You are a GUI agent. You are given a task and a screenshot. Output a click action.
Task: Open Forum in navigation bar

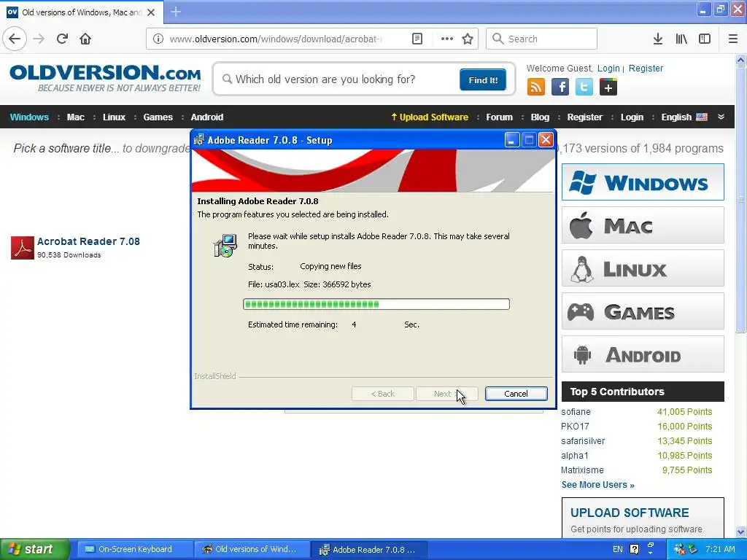[x=499, y=117]
